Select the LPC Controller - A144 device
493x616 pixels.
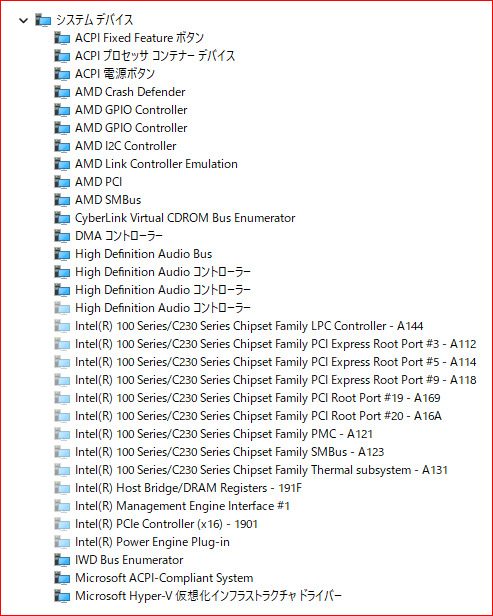pos(249,326)
